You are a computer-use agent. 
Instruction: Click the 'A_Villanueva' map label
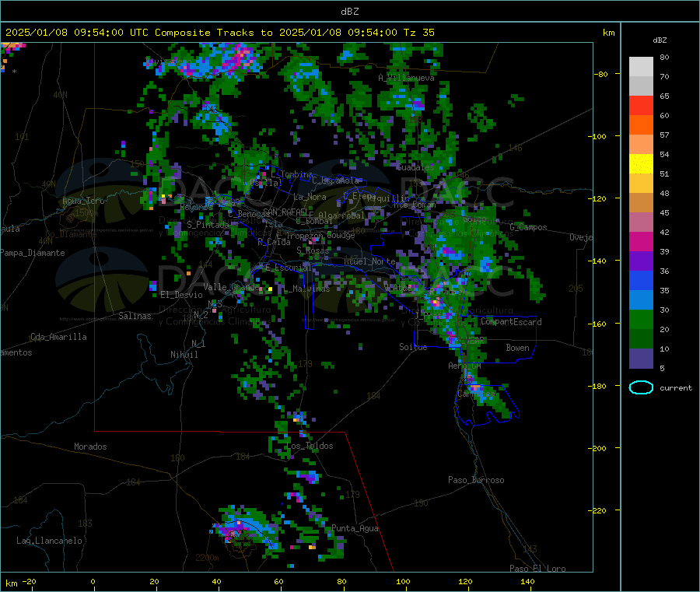coord(406,78)
